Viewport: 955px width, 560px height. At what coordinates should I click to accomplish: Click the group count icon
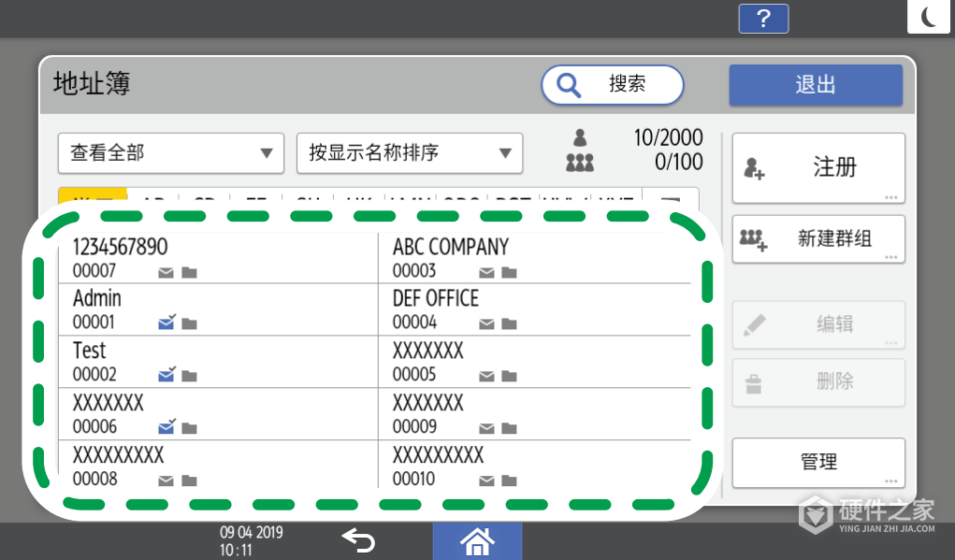[580, 162]
